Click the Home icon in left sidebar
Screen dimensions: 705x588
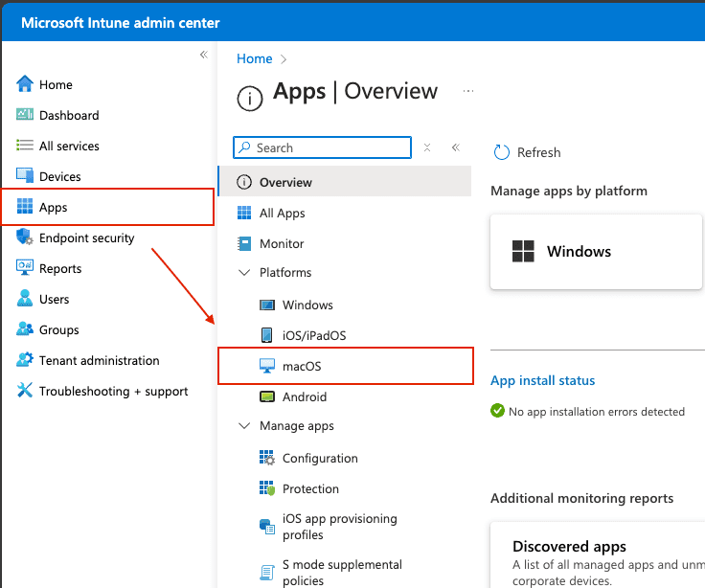25,84
